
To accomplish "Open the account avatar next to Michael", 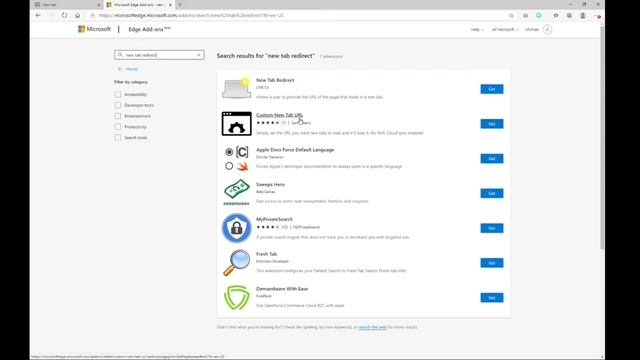I will coord(547,29).
